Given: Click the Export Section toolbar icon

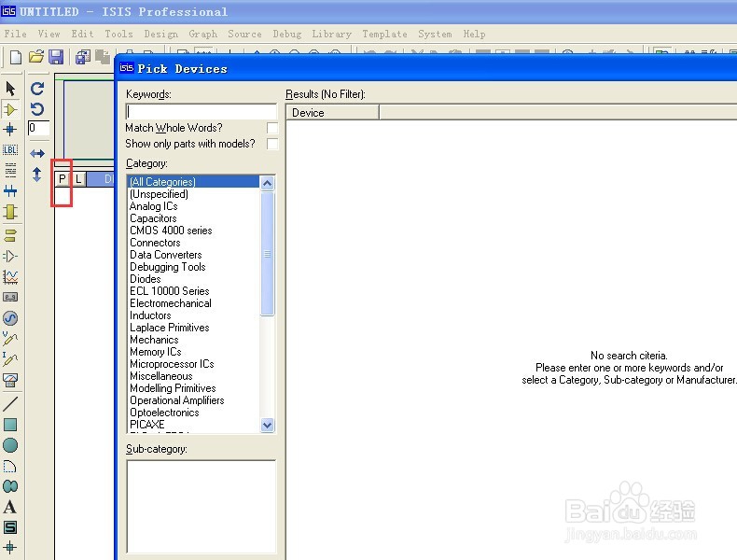Looking at the screenshot, I should tap(102, 57).
